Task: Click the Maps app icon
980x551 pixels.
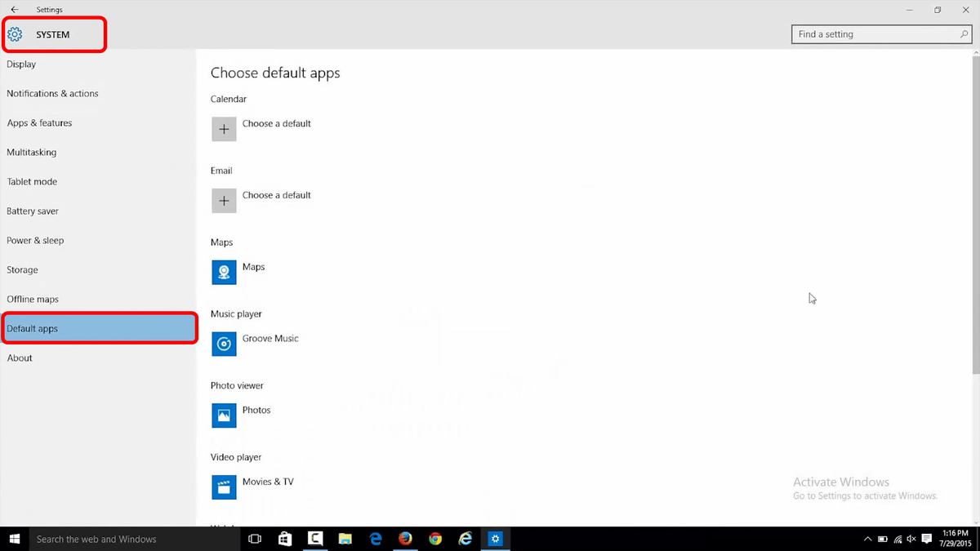Action: click(x=224, y=273)
